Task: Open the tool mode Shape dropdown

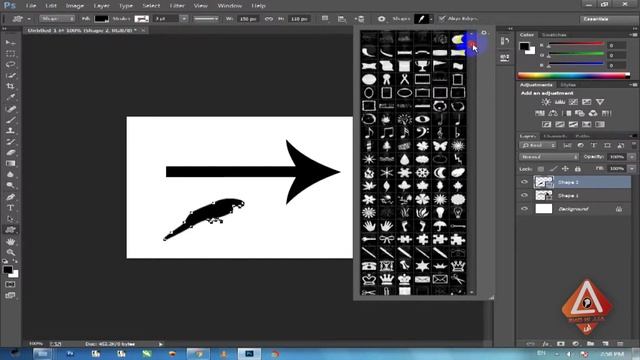Action: point(57,19)
